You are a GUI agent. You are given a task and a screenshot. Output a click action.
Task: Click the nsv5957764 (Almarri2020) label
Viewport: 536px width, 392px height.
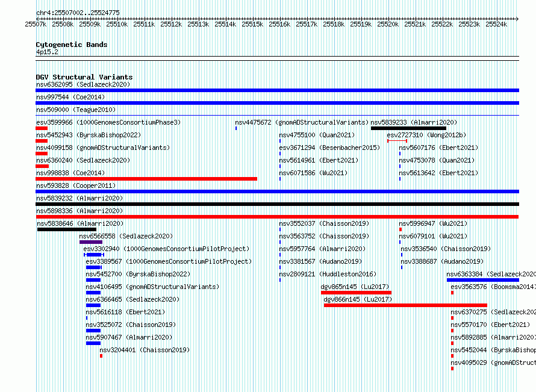pyautogui.click(x=322, y=249)
